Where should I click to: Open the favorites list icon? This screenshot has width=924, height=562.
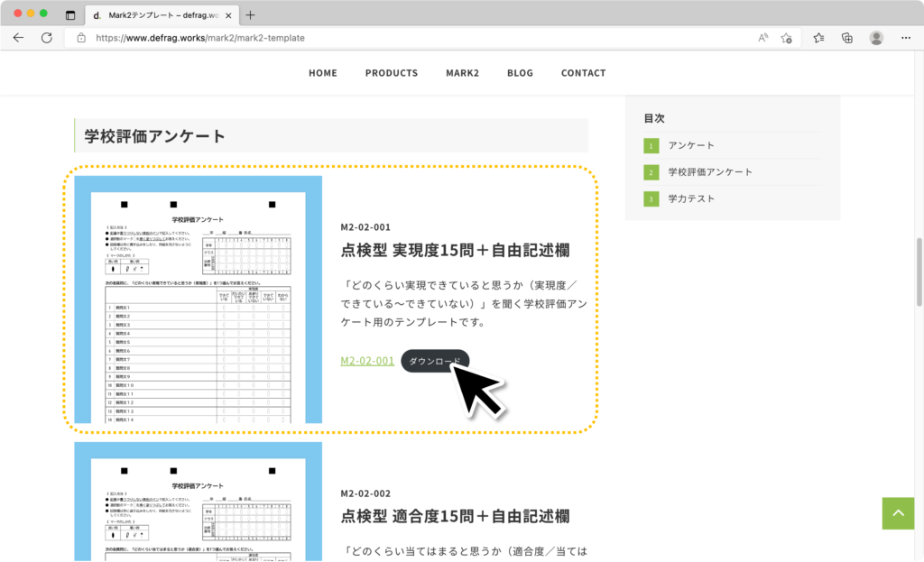point(818,38)
